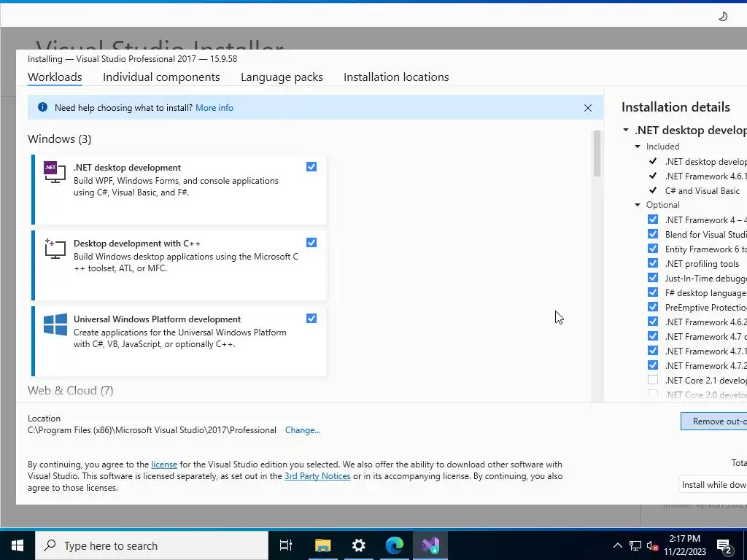747x560 pixels.
Task: Toggle the F# desktop language checkbox
Action: [653, 292]
